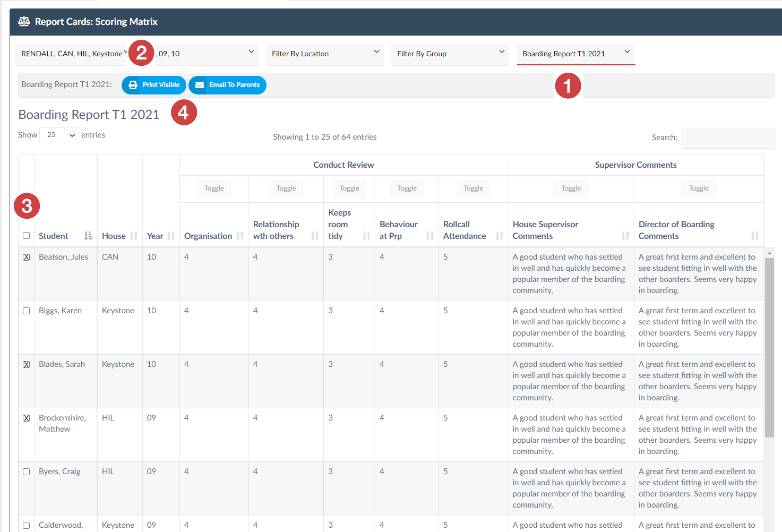
Task: Tick the select-all checkbox in table header
Action: (26, 236)
